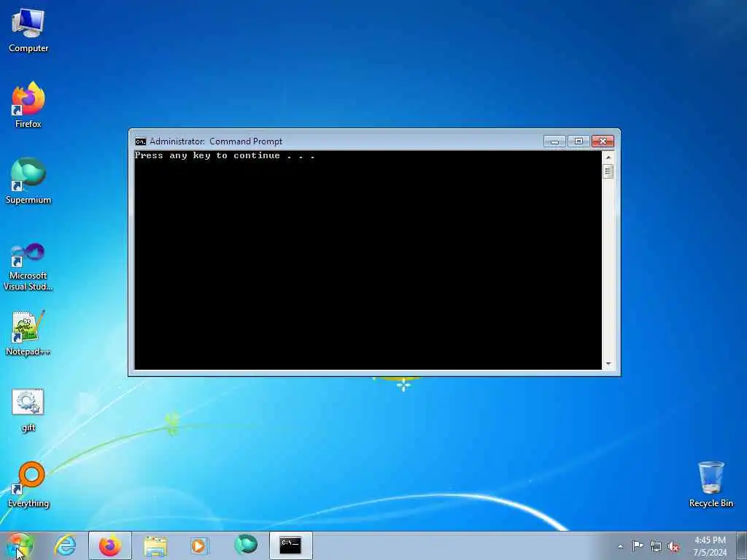This screenshot has height=560, width=747.
Task: Open Windows Explorer from the taskbar
Action: click(x=155, y=545)
